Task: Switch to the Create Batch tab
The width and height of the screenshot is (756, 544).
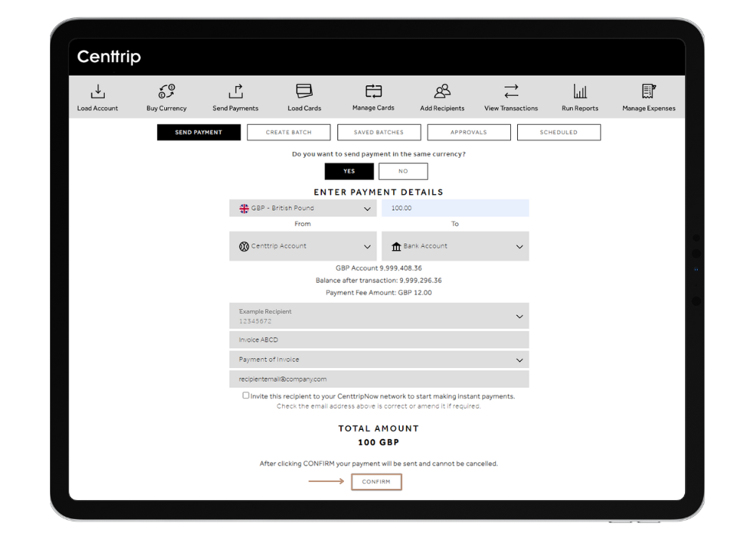Action: pyautogui.click(x=289, y=132)
